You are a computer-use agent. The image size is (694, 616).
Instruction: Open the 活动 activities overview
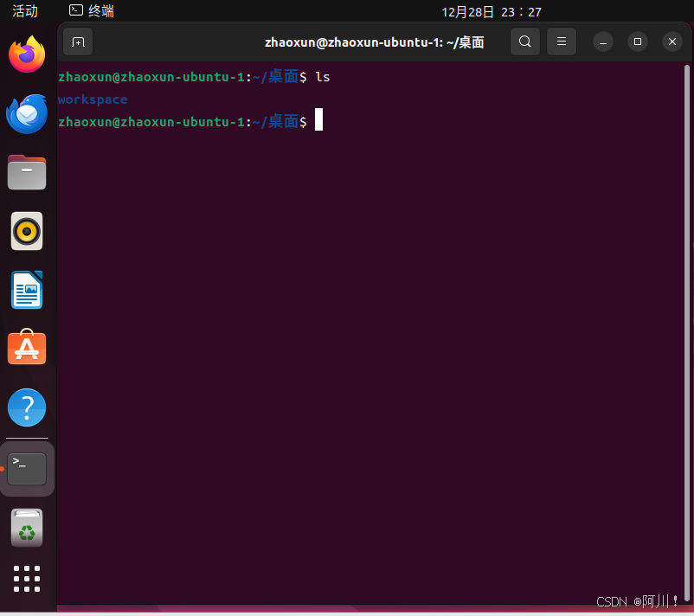pyautogui.click(x=25, y=11)
